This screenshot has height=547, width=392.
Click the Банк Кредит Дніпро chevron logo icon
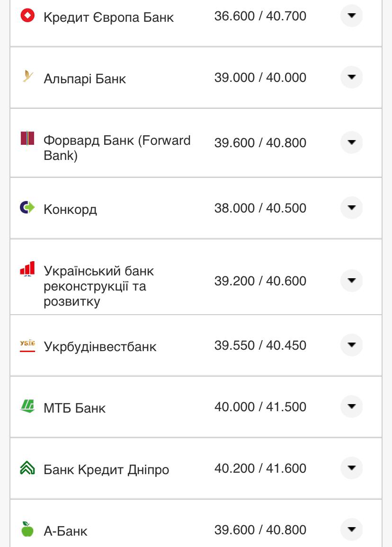27,468
